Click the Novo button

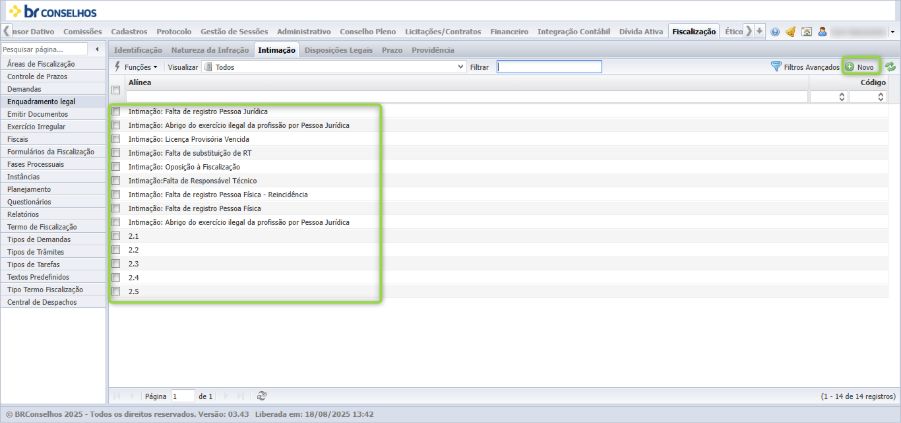[x=860, y=67]
